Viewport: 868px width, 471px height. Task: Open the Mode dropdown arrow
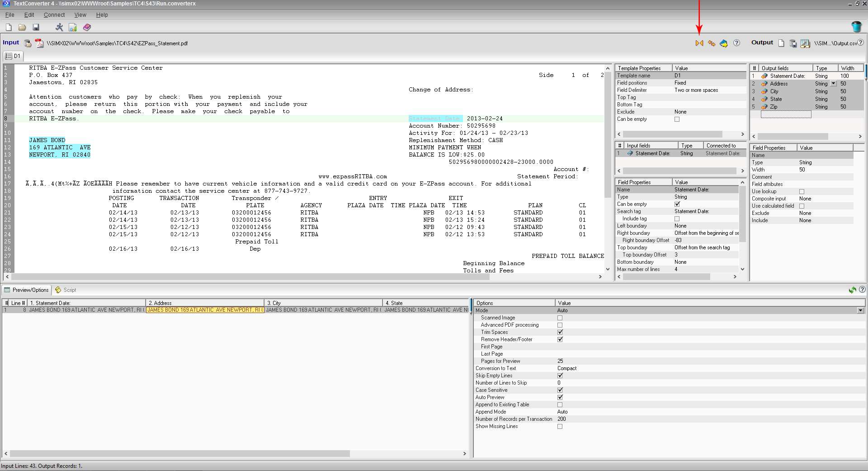coord(860,310)
